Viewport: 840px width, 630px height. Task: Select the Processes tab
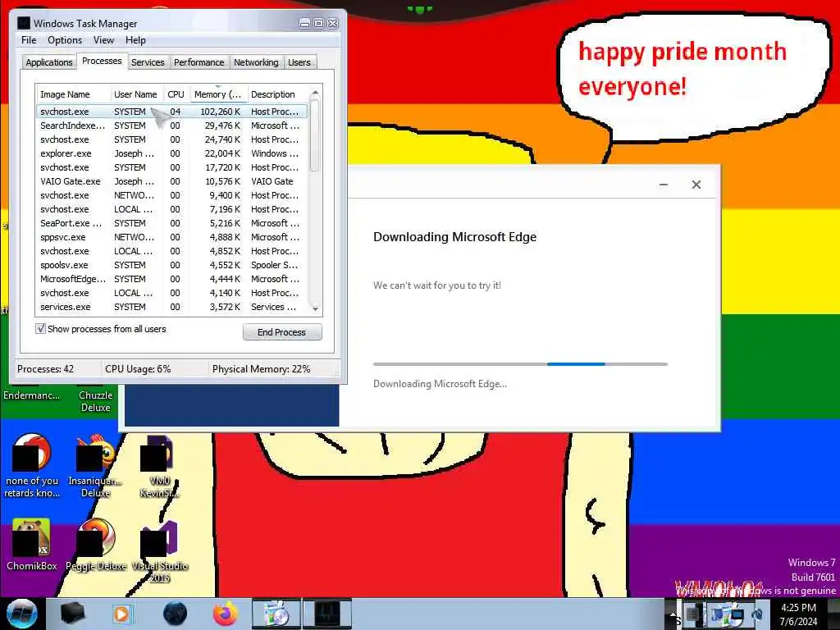click(102, 61)
